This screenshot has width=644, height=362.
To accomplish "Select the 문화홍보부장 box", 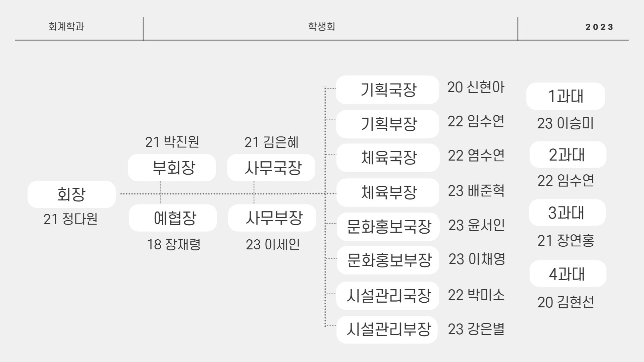I will (x=388, y=260).
